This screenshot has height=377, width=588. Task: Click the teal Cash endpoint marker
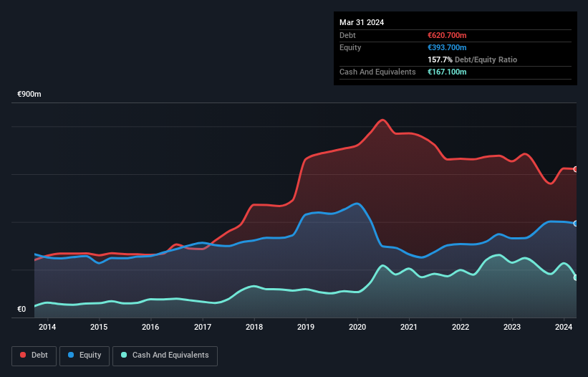577,277
